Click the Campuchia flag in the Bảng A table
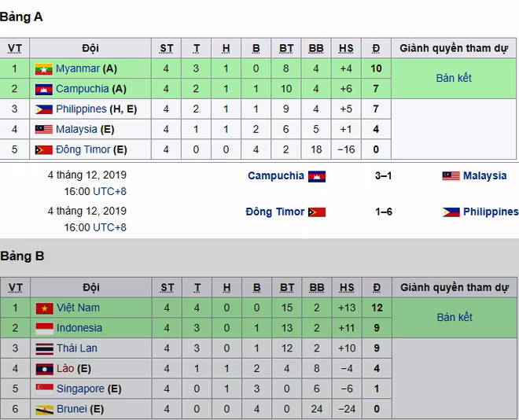The height and width of the screenshot is (420, 519). [44, 90]
